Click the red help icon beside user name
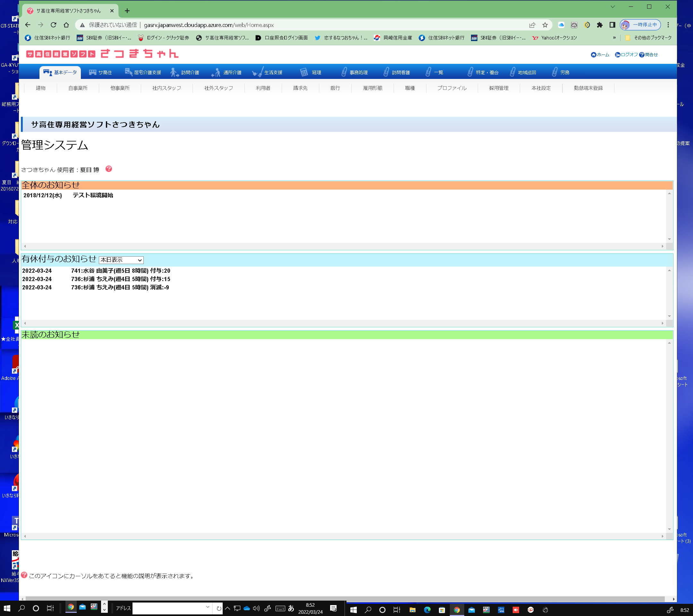The image size is (693, 616). click(x=108, y=169)
